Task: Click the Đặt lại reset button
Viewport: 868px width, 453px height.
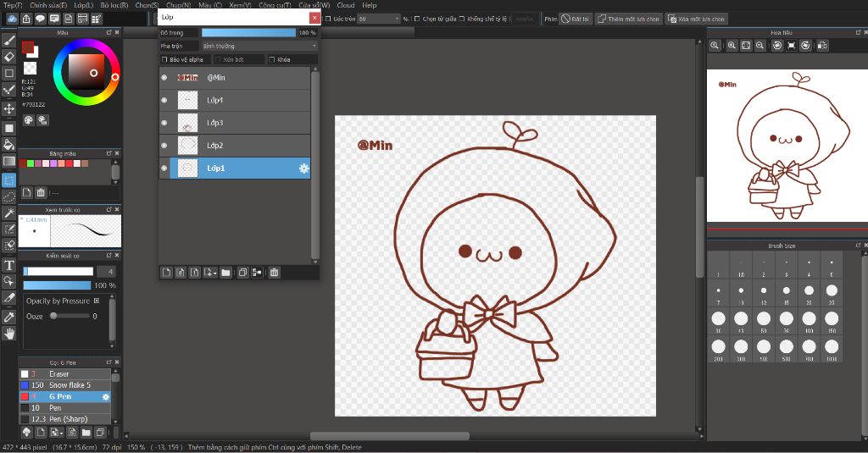Action: tap(576, 19)
